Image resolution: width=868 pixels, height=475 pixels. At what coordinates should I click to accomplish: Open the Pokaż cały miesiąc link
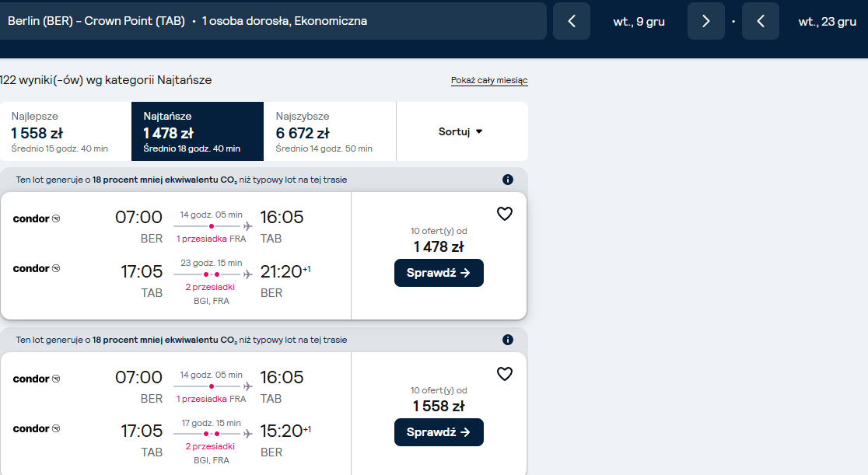489,80
